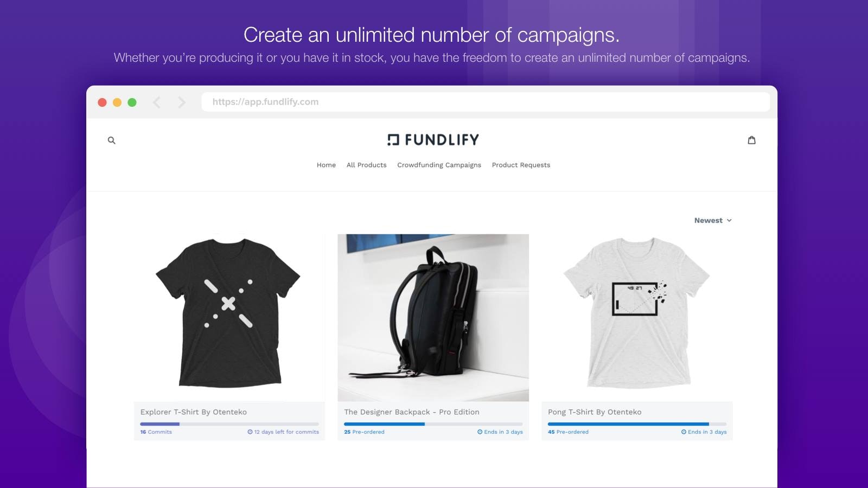Click the clock icon on the Pong T-Shirt card
This screenshot has height=488, width=868.
point(684,432)
